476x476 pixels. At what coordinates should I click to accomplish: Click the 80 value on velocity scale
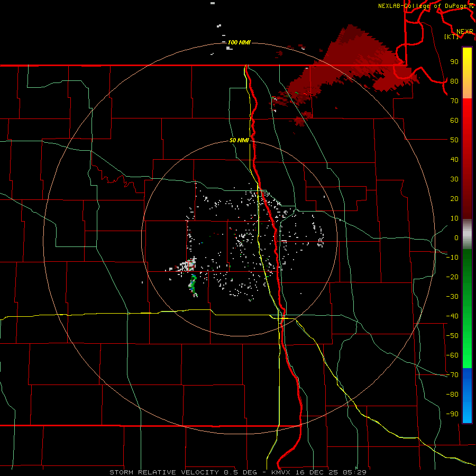coord(454,81)
